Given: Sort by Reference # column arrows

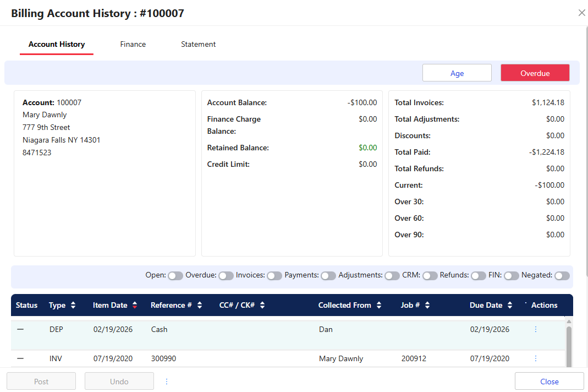Looking at the screenshot, I should click(x=200, y=305).
